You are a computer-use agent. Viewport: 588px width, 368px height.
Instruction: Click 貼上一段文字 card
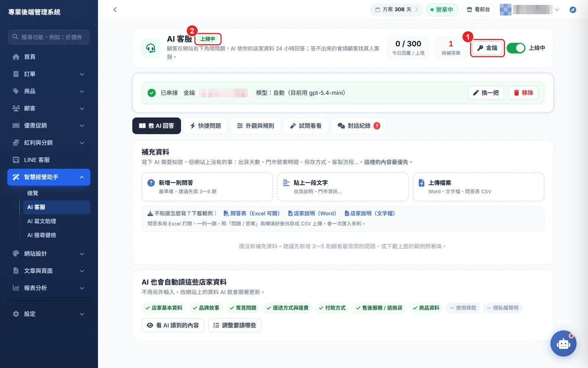point(343,187)
